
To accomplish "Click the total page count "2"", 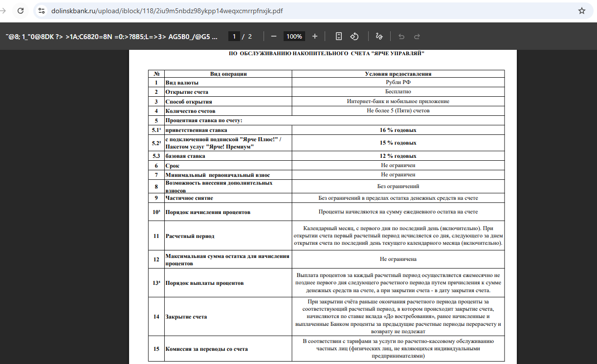I will [250, 36].
